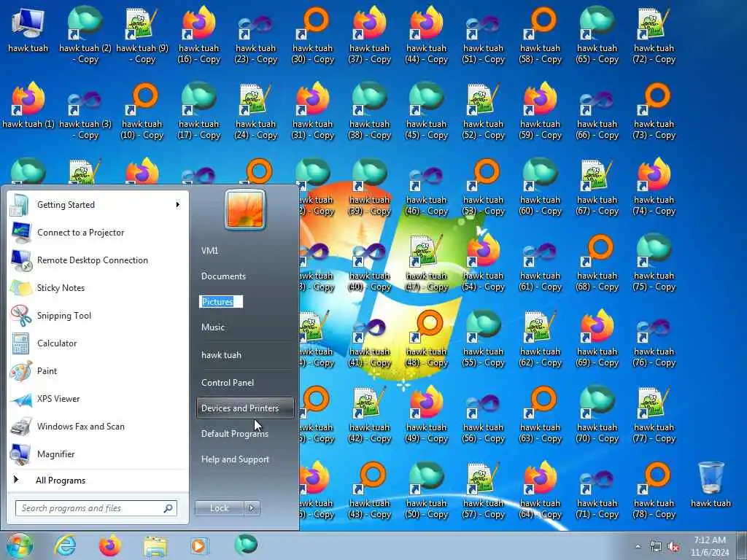Viewport: 747px width, 560px height.
Task: Open Default Programs
Action: coord(235,434)
